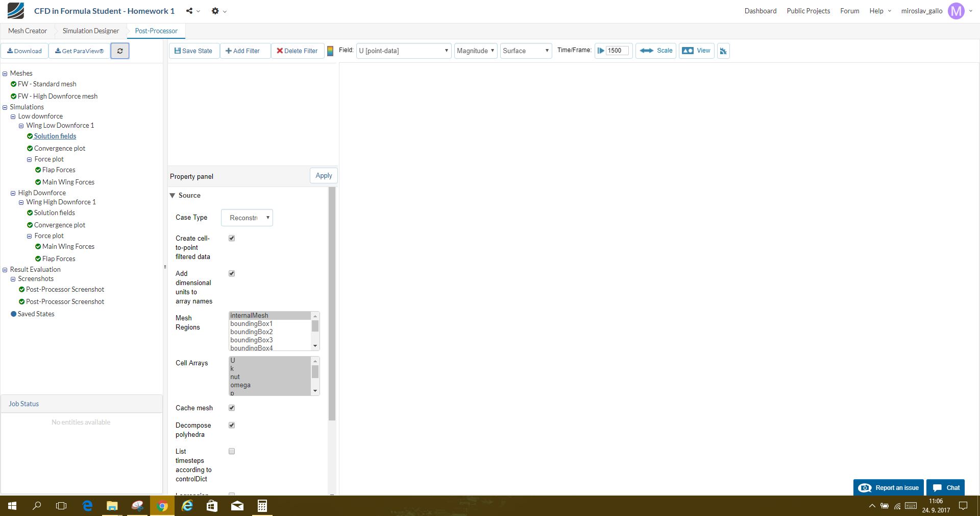Open the Surface representation dropdown
The width and height of the screenshot is (980, 516).
[x=526, y=51]
